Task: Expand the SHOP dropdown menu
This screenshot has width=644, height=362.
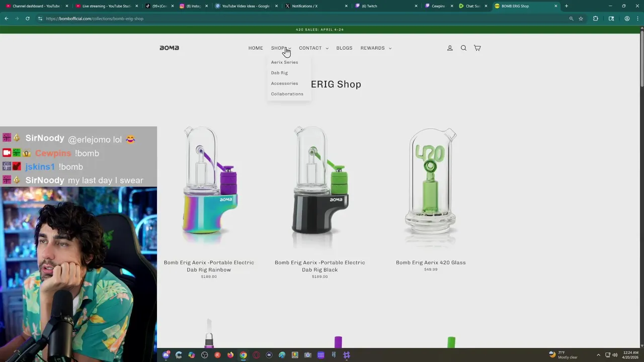Action: click(281, 48)
